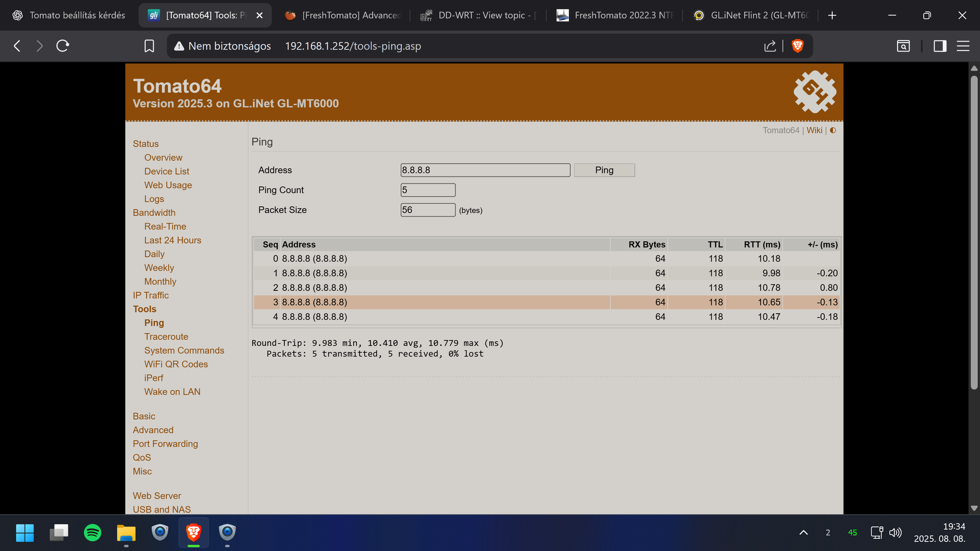Open Web Usage page
The height and width of the screenshot is (551, 980).
pyautogui.click(x=168, y=185)
